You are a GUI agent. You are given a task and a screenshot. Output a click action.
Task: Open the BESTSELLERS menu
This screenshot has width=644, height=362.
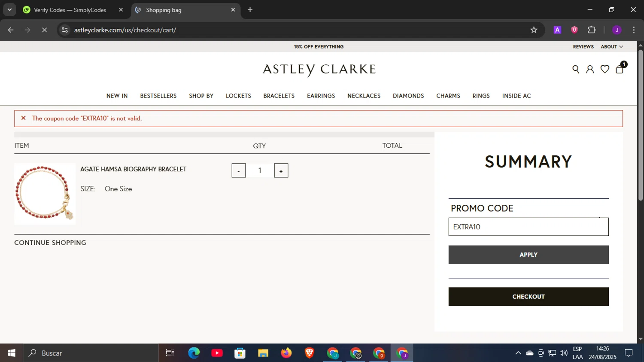tap(158, 96)
